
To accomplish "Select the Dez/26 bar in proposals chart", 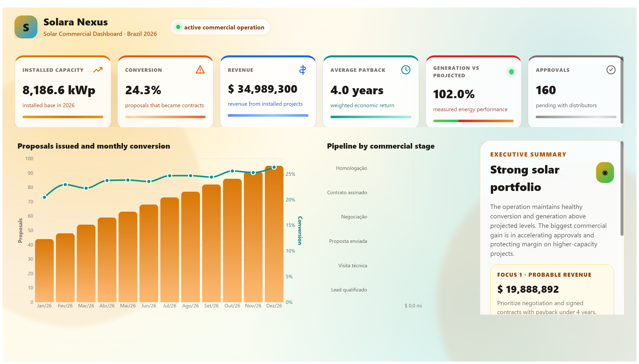I will point(274,234).
